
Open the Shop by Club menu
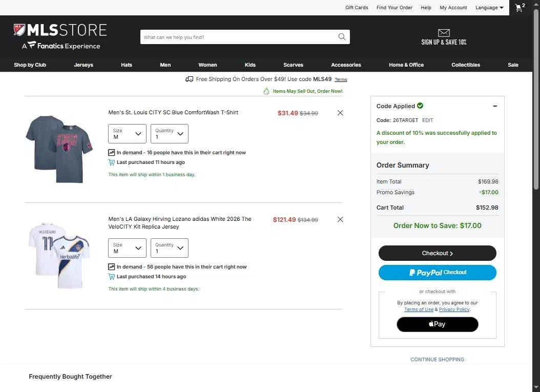[x=30, y=65]
